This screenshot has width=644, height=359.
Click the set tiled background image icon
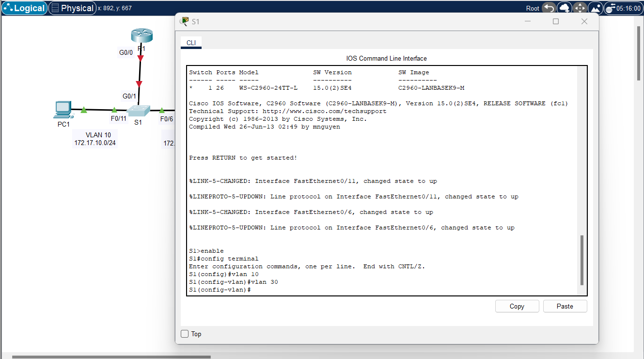[596, 8]
